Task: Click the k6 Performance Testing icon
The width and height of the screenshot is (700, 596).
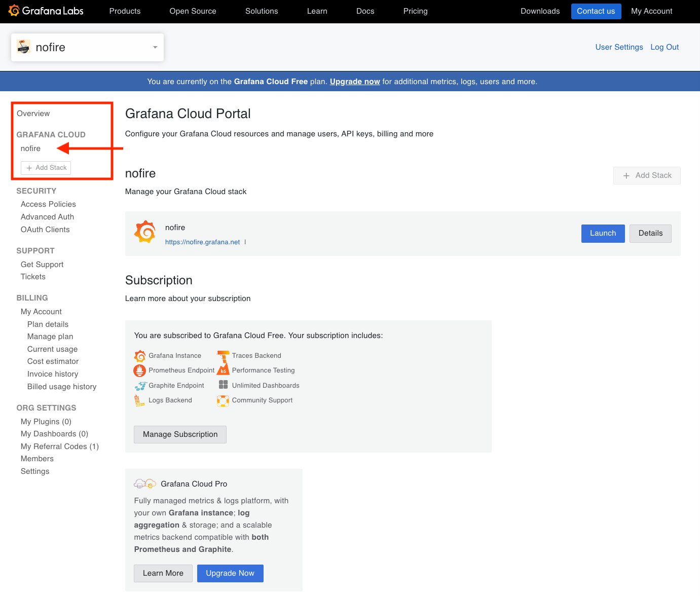Action: (x=223, y=370)
